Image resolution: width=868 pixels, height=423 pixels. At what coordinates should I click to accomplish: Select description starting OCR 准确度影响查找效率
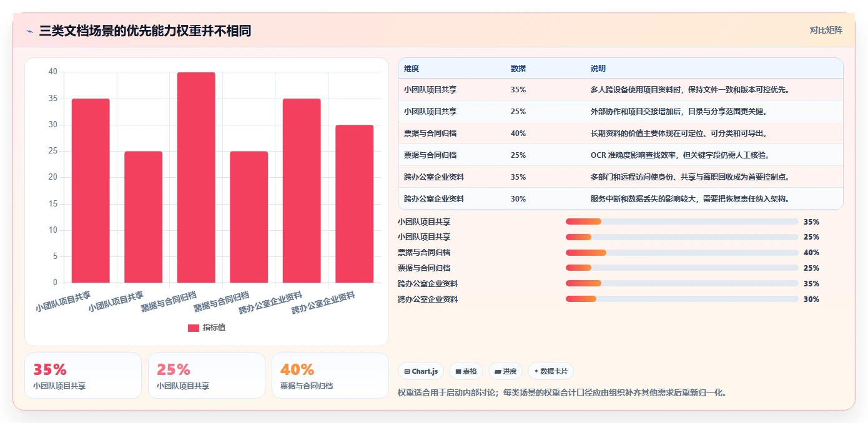coord(680,155)
